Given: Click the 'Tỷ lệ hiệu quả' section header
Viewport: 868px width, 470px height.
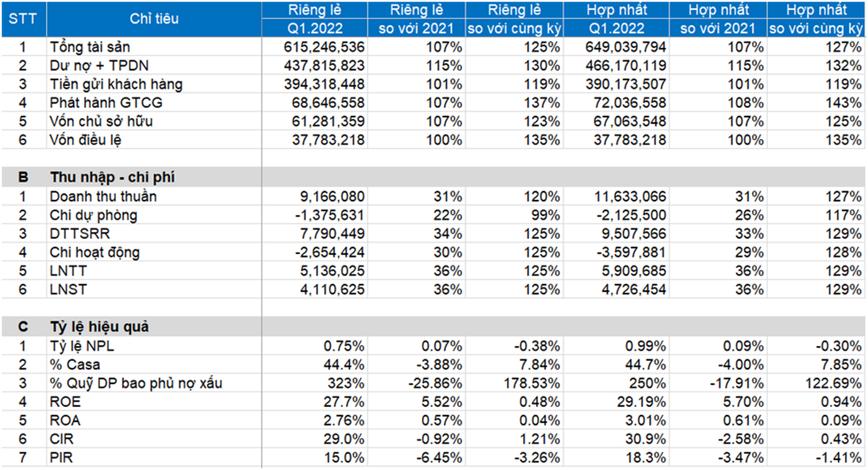Looking at the screenshot, I should pyautogui.click(x=99, y=327).
